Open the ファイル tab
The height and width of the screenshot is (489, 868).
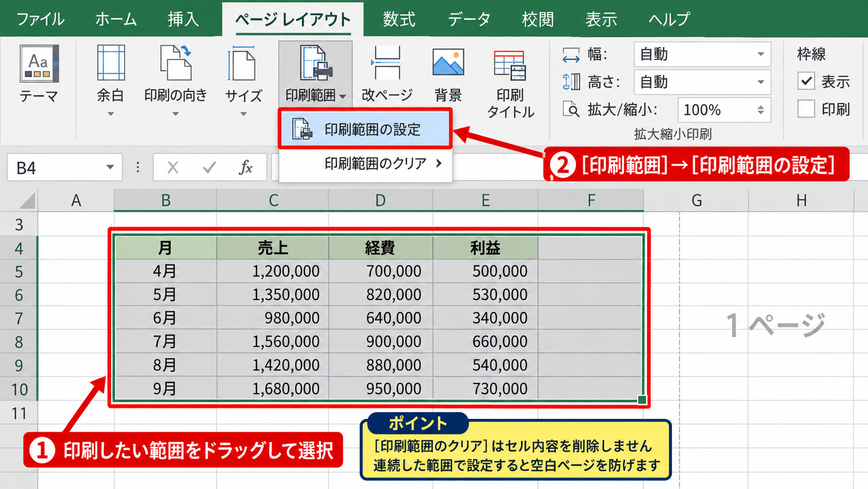coord(40,19)
